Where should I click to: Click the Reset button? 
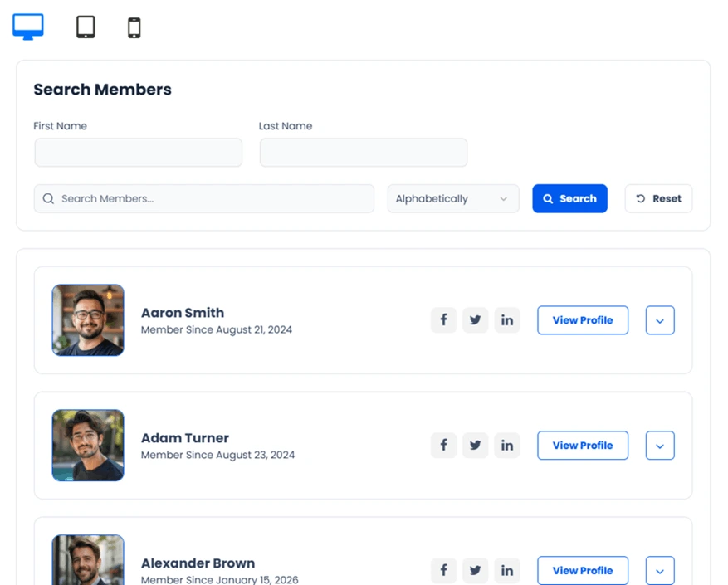[658, 198]
